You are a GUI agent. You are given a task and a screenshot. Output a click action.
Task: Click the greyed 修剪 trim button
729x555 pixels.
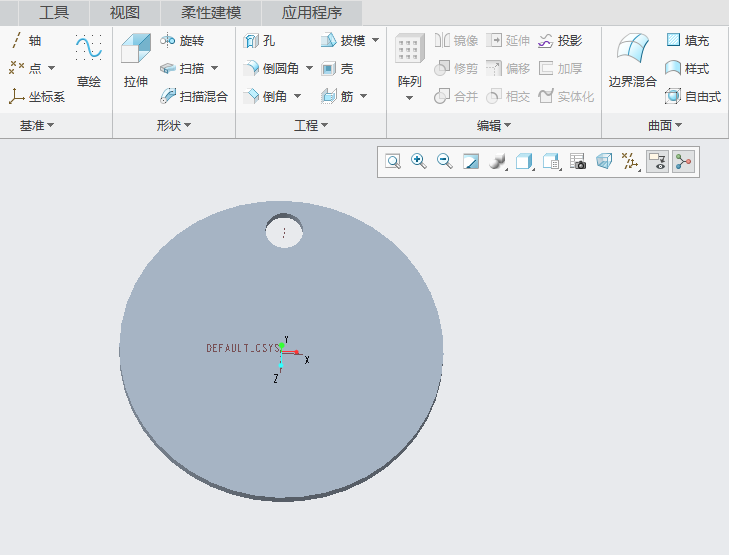[456, 69]
